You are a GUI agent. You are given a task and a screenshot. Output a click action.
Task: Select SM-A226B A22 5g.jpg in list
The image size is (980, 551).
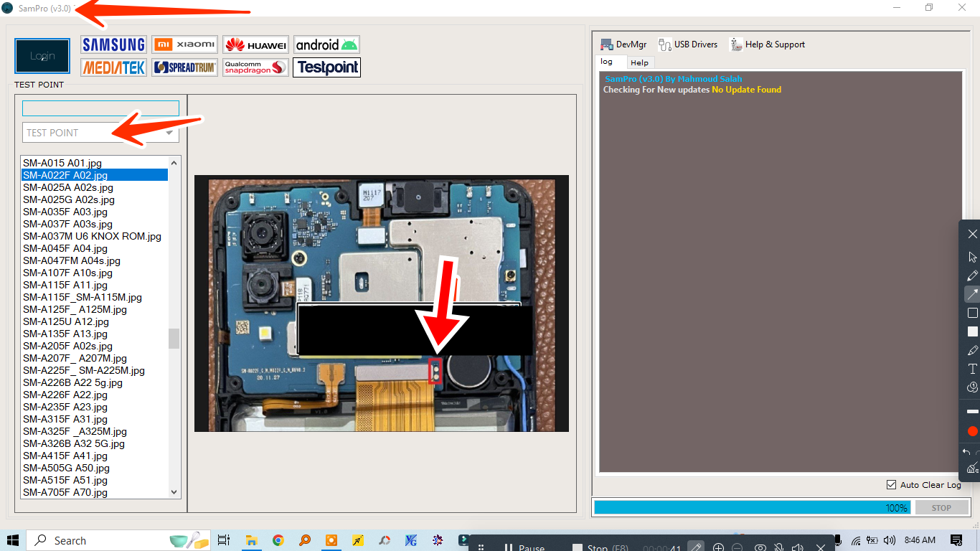coord(95,382)
